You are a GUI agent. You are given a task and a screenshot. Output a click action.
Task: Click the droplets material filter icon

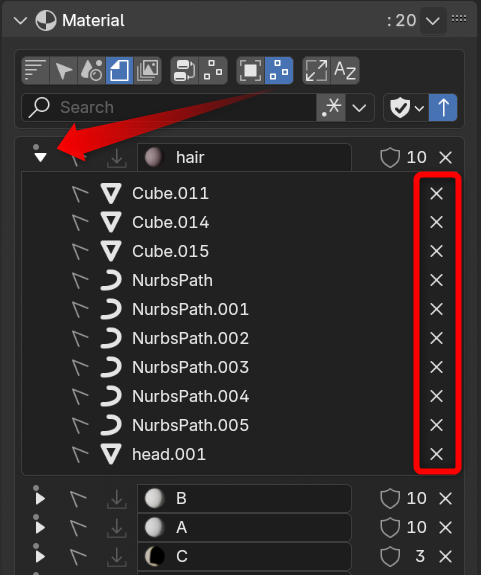(91, 70)
